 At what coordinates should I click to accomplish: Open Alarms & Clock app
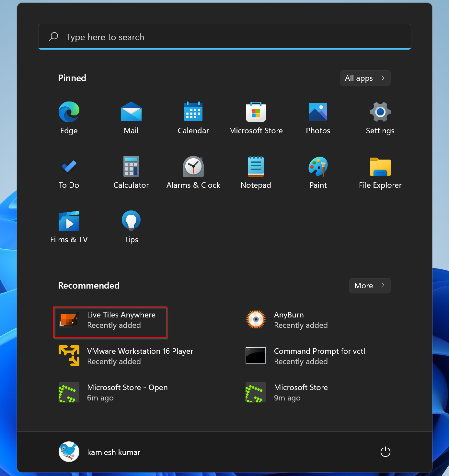point(193,172)
